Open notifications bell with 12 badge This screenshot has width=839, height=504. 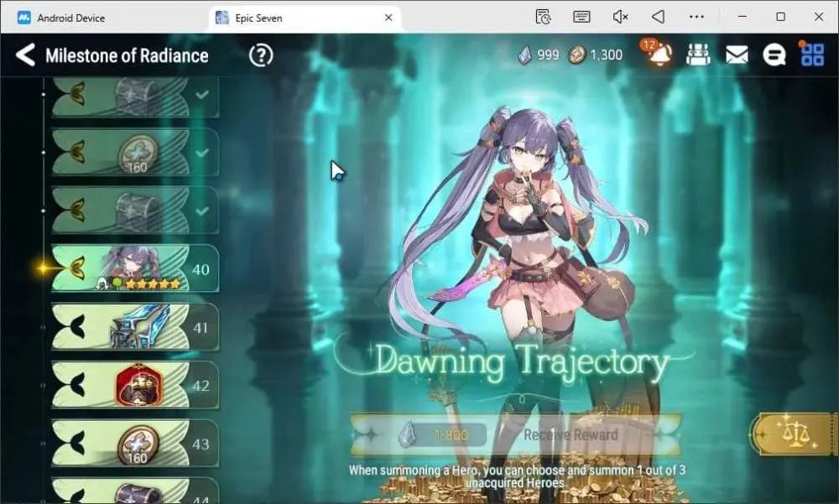657,53
